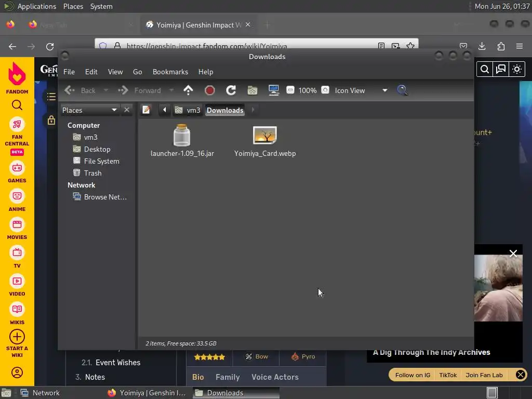Image resolution: width=532 pixels, height=399 pixels.
Task: Click the file manager Search magnifier
Action: coord(402,90)
